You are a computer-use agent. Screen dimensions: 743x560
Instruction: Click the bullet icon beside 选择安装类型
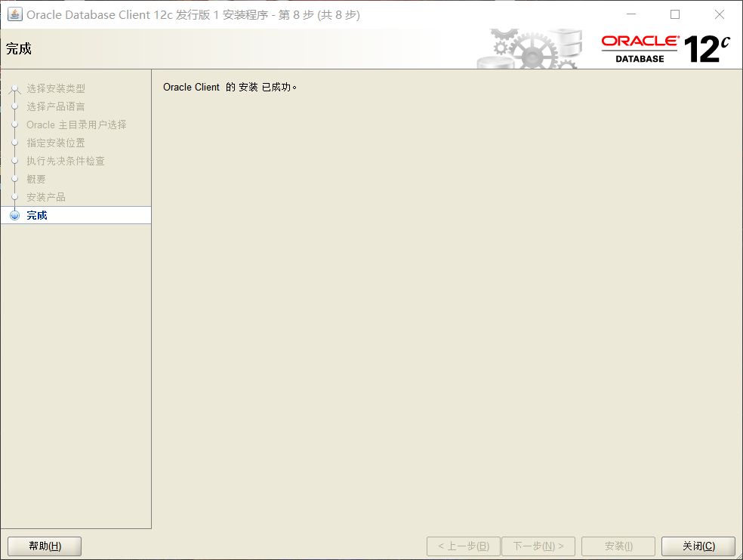pos(15,88)
